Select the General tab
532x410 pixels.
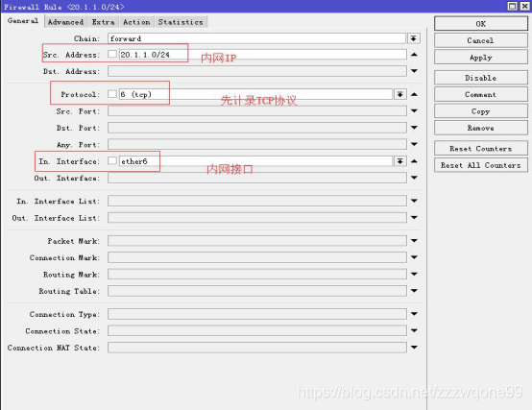(x=23, y=21)
